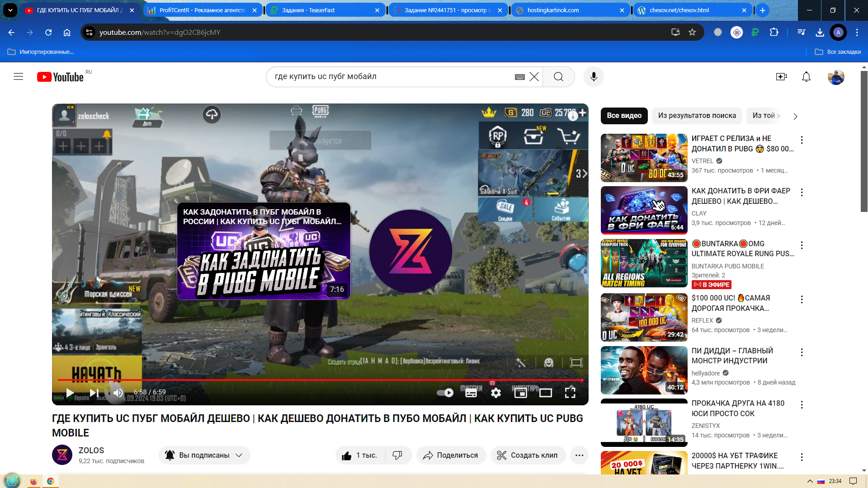This screenshot has width=868, height=488.
Task: Open a new browser tab
Action: (x=763, y=10)
